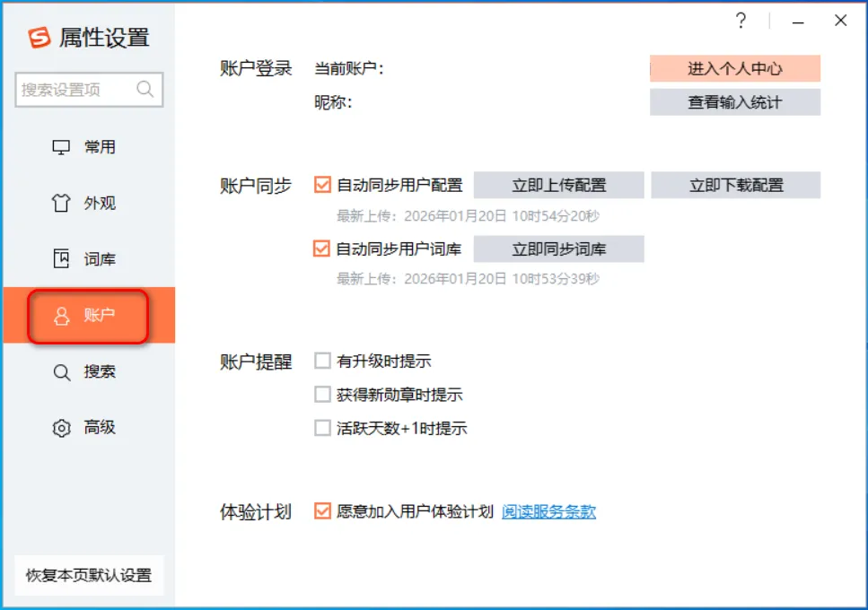Open 词库 settings via the dictionary icon

(84, 258)
